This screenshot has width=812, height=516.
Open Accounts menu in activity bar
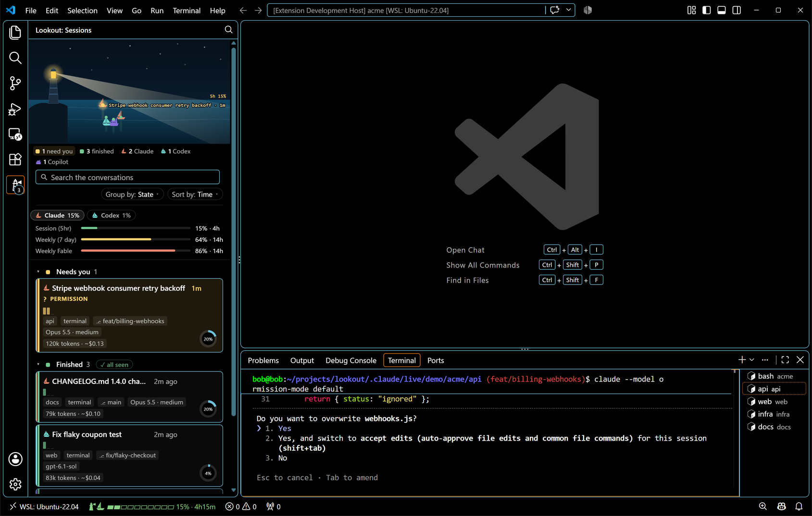click(15, 459)
